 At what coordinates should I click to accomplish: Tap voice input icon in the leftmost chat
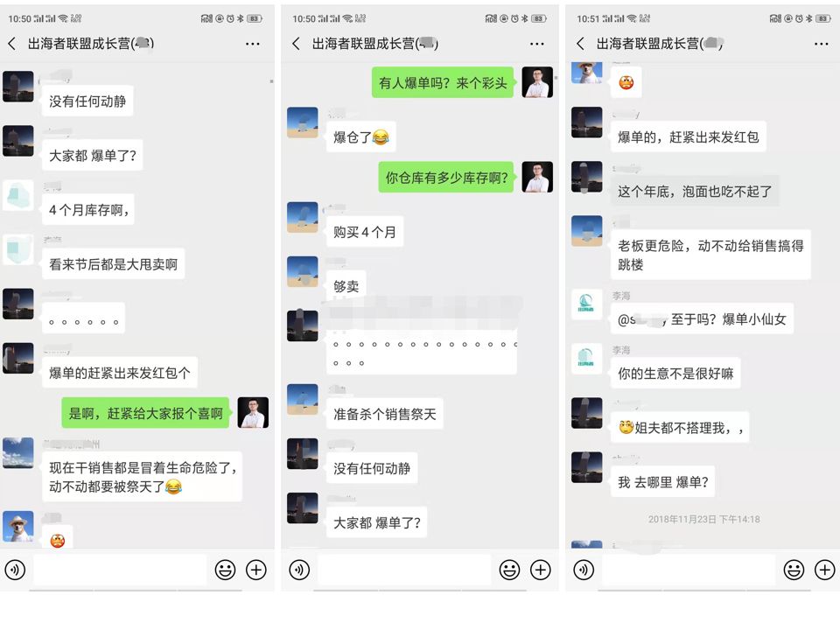tap(15, 570)
